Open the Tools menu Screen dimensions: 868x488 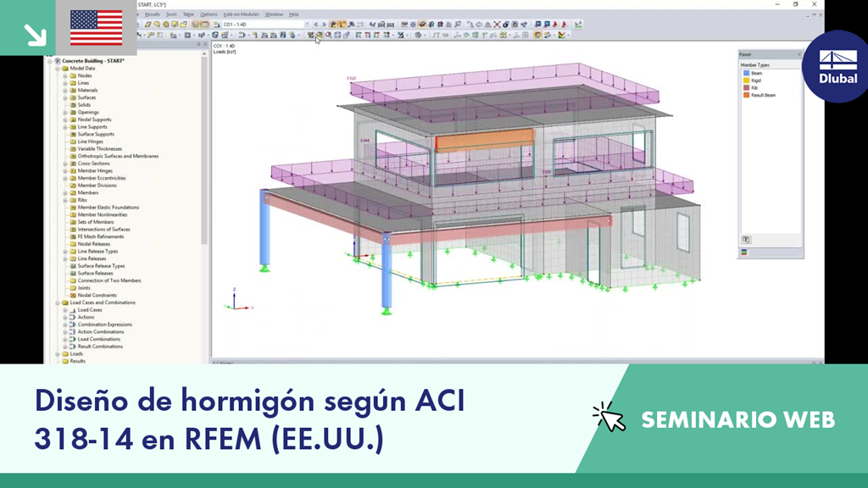pos(171,14)
